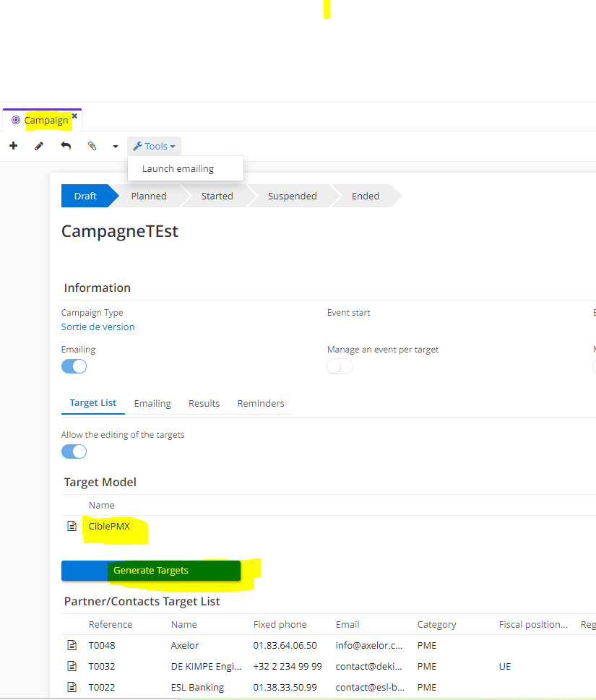Switch to the Results tab
The image size is (596, 700).
(x=204, y=404)
